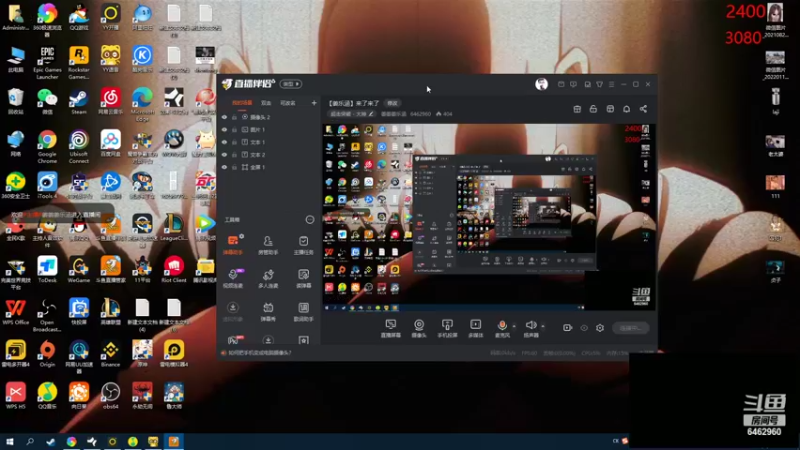
Task: Open Google Chrome desktop shortcut
Action: pyautogui.click(x=47, y=147)
